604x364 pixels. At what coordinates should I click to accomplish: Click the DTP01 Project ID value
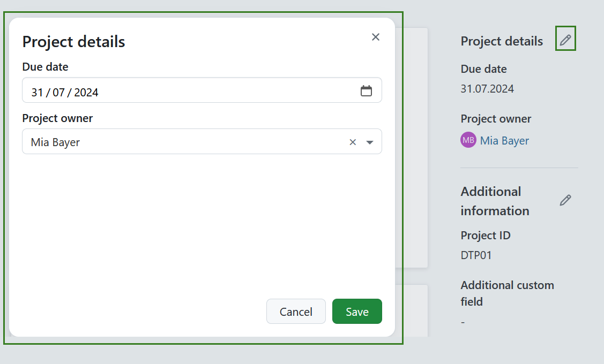tap(476, 255)
